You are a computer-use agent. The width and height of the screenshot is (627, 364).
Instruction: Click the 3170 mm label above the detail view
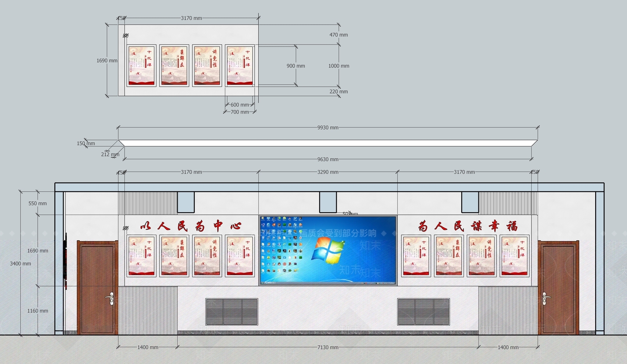coord(191,18)
